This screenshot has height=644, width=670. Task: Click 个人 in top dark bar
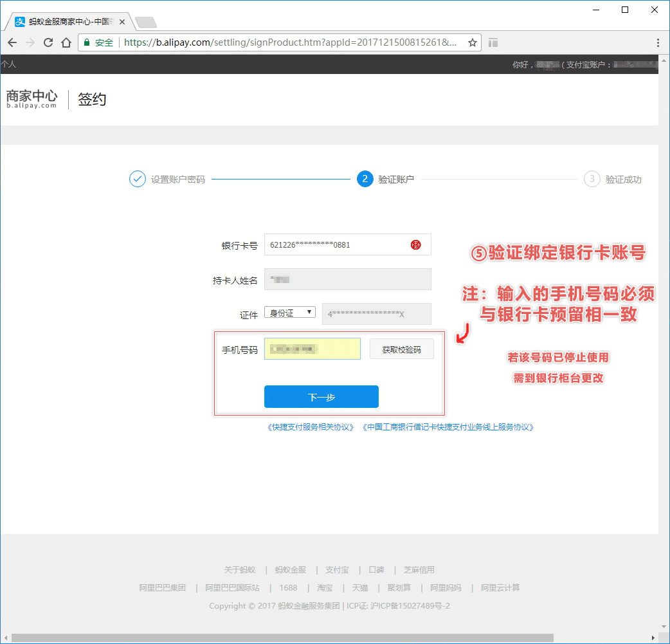8,64
